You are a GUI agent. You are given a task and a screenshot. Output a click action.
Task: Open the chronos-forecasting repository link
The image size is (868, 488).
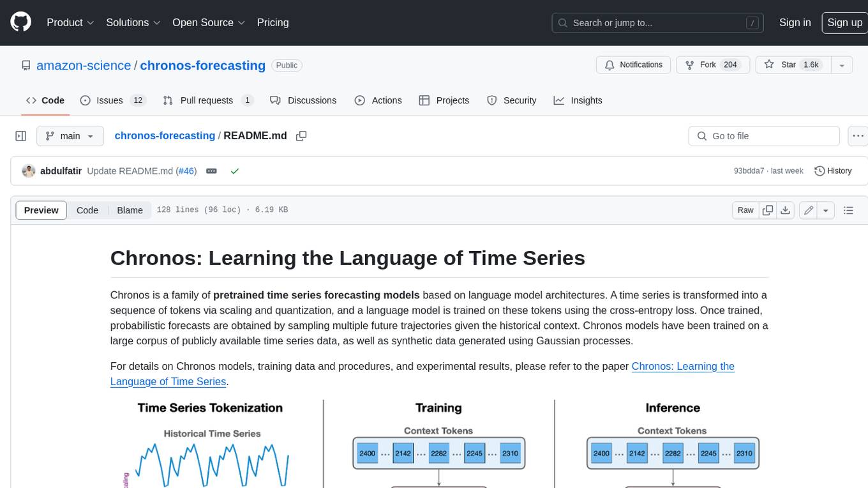click(x=202, y=65)
